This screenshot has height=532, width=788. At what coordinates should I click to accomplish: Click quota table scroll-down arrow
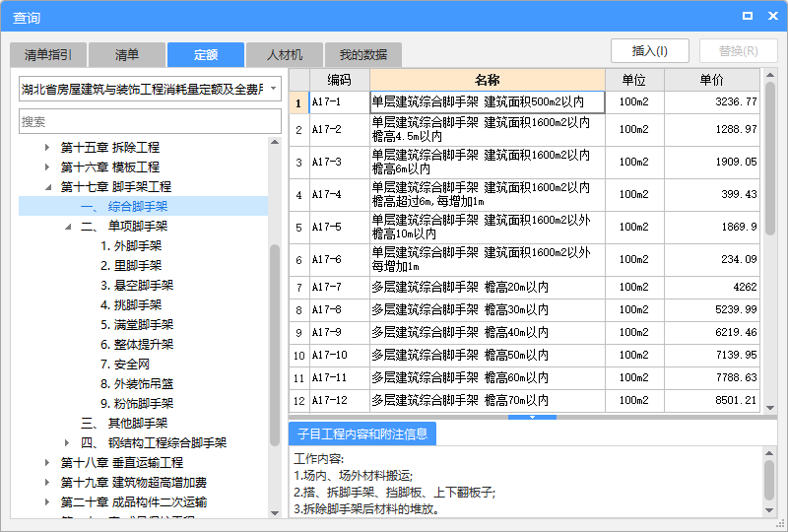click(770, 407)
